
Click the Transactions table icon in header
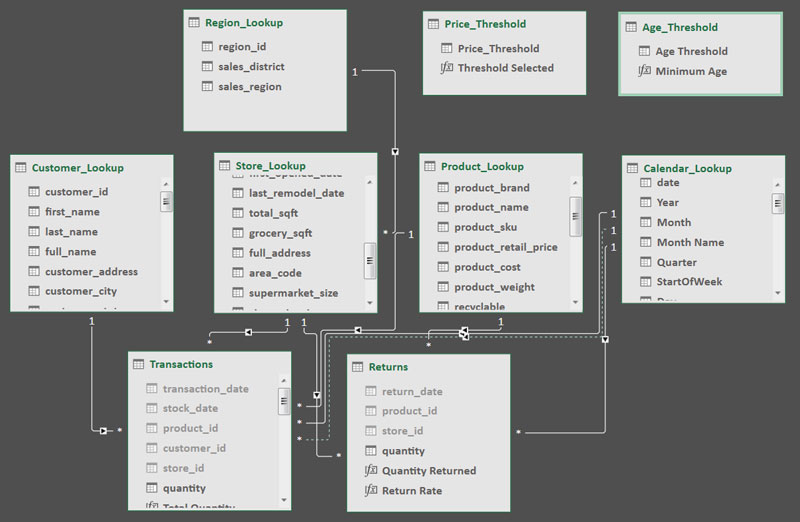[x=137, y=364]
